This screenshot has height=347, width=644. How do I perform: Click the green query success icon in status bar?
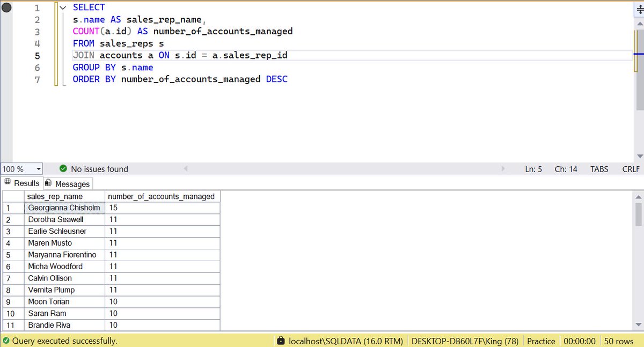click(6, 341)
